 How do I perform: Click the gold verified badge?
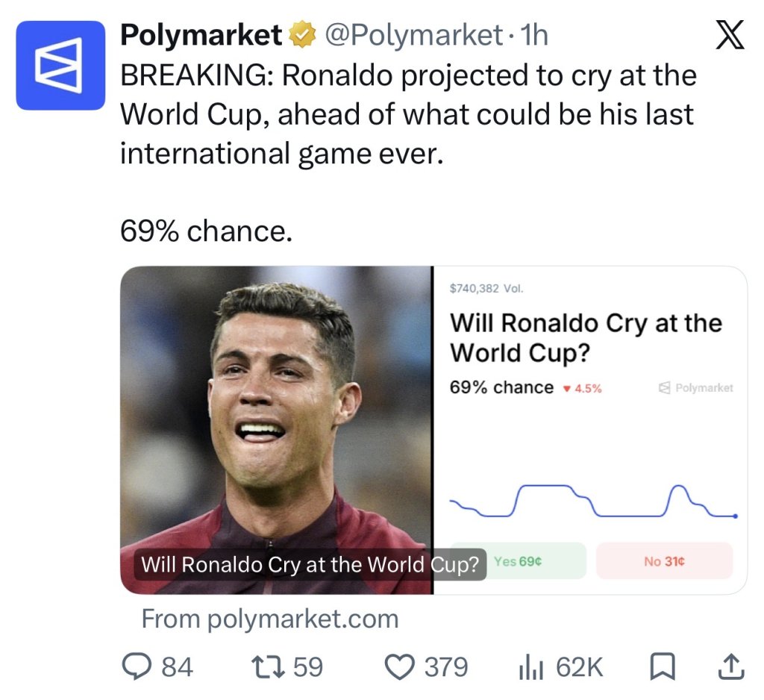tap(303, 35)
